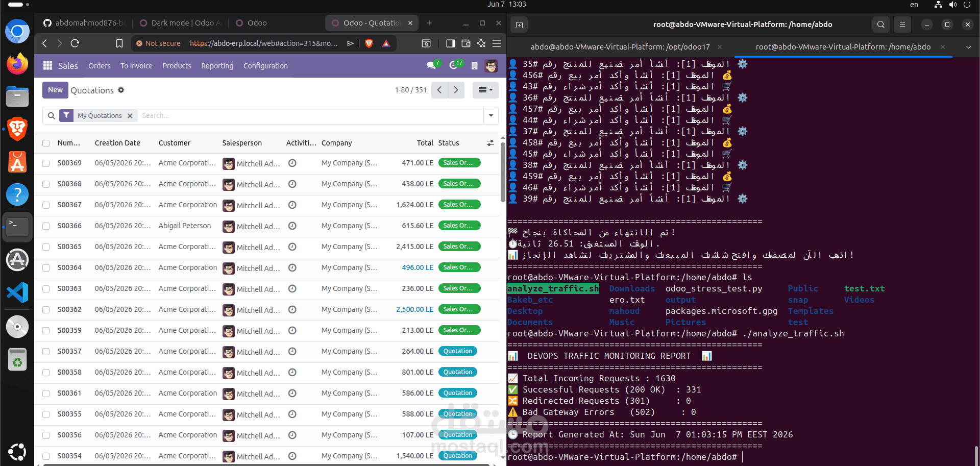Switch to the Dark mode | Odoo browser tab
This screenshot has height=466, width=980.
pos(181,23)
